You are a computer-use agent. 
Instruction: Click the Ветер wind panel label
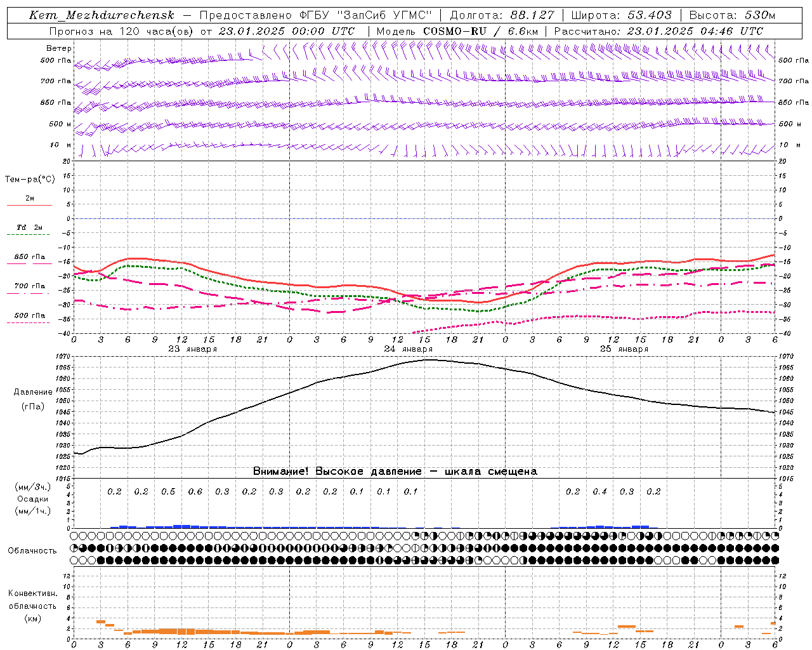click(59, 48)
